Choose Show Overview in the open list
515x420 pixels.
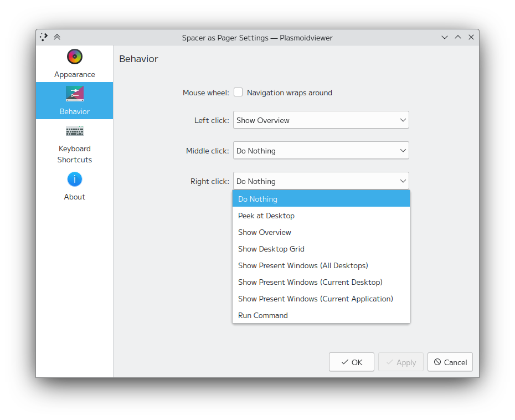pyautogui.click(x=321, y=232)
